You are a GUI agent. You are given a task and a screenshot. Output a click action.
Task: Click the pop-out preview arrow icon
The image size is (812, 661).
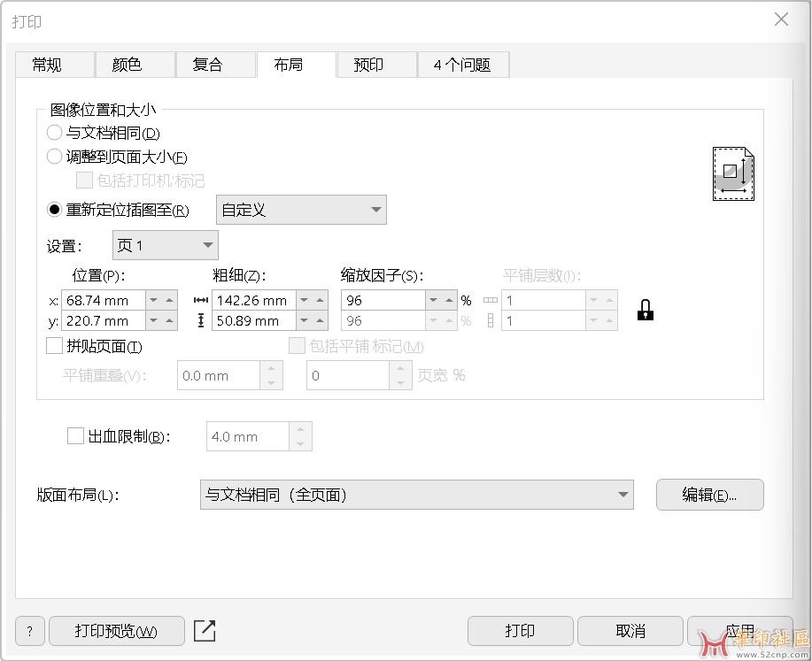click(205, 631)
